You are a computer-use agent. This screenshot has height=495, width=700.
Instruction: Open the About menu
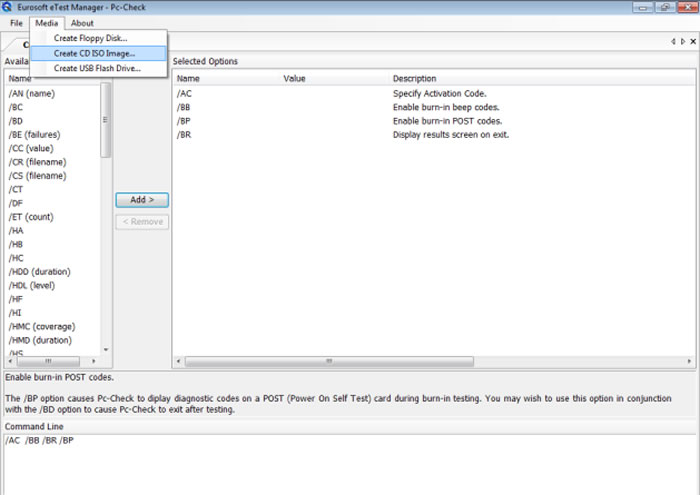coord(82,23)
